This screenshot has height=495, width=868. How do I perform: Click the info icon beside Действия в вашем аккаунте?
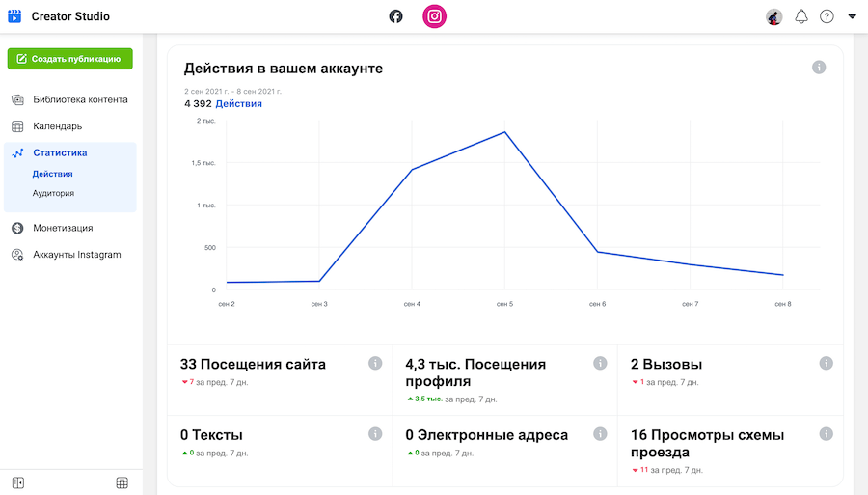pos(819,68)
